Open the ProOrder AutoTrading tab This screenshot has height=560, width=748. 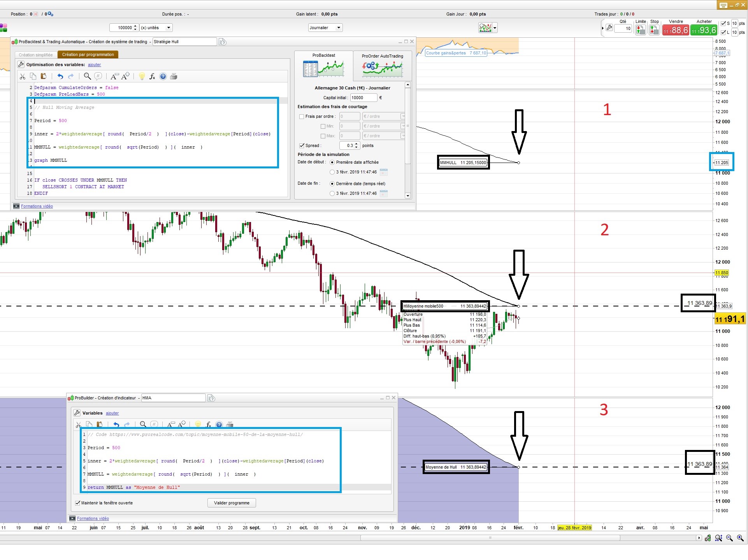tap(382, 62)
